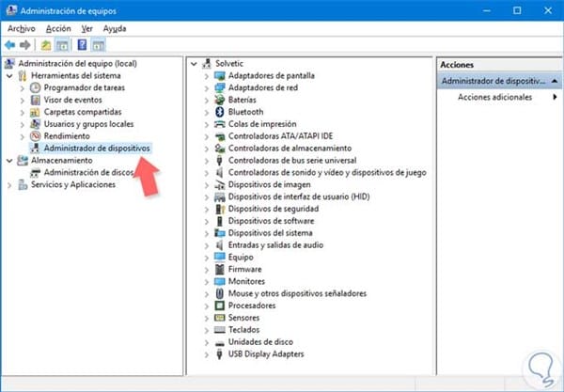Click the Controladoras ATA/ATAPI IDE icon
Viewport: 564px width, 392px height.
(x=219, y=136)
